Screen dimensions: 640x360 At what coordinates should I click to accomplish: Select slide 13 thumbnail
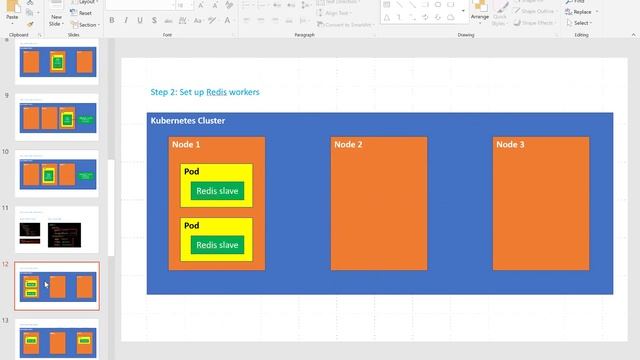point(57,340)
